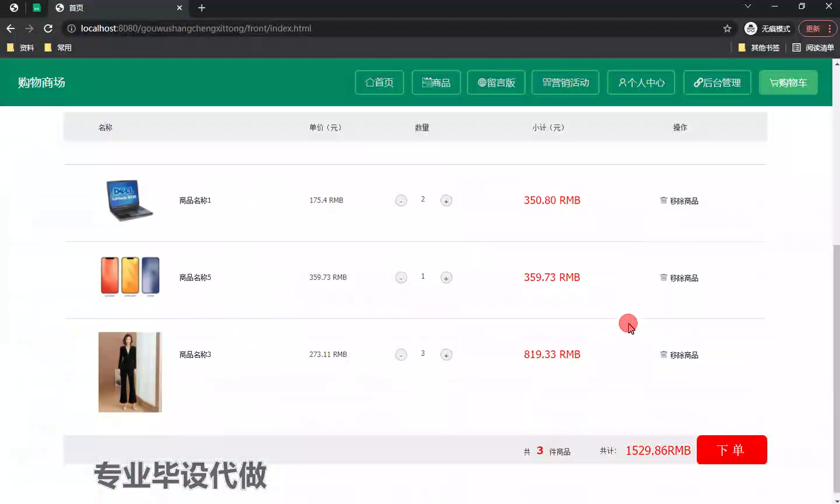840x504 pixels.
Task: Decrease quantity of 商品名称3
Action: 401,355
